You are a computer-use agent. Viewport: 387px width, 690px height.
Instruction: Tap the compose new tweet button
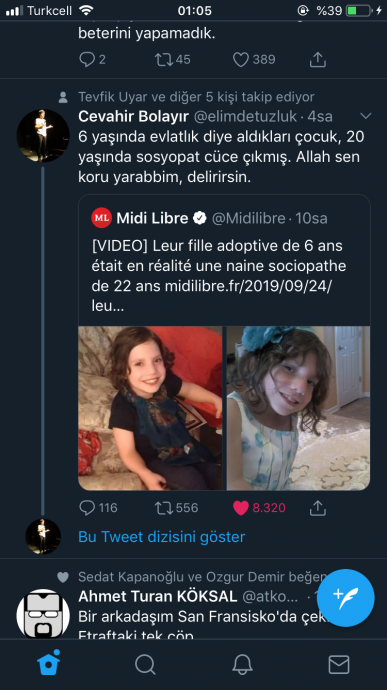[346, 598]
